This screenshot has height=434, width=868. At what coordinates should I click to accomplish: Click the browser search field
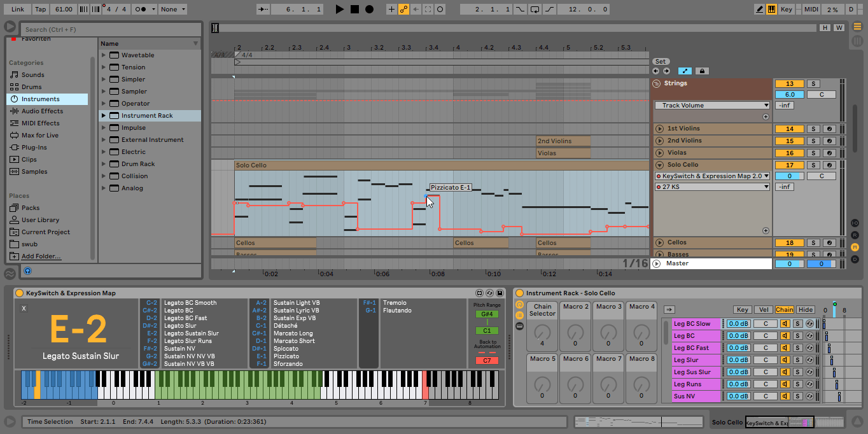click(x=111, y=29)
